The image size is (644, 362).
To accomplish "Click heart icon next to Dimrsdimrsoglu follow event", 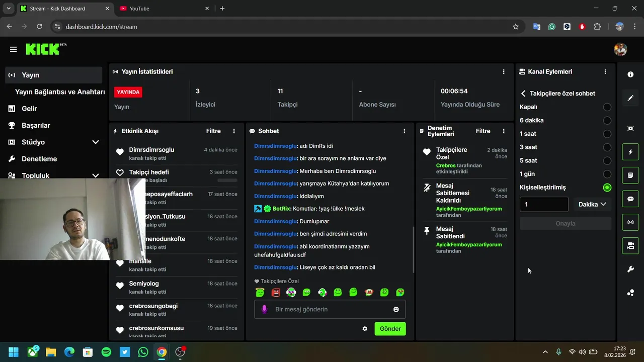I will pyautogui.click(x=120, y=152).
